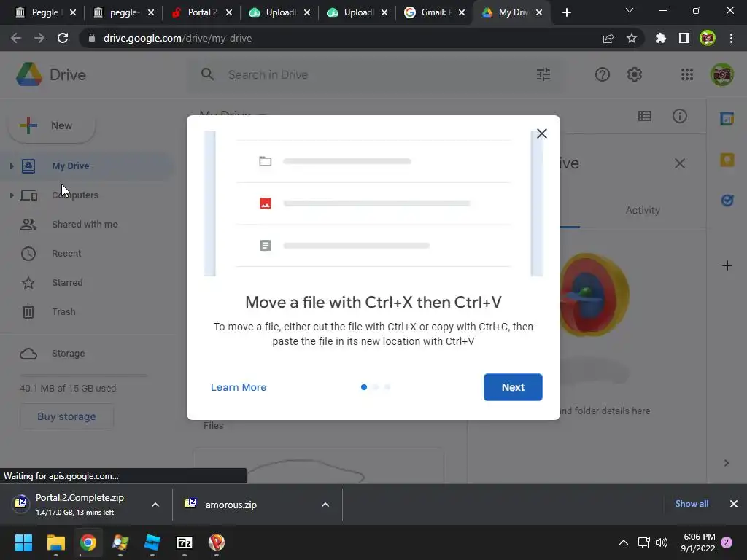Open Google Keep side panel icon
Screen dimensions: 747x560
click(x=727, y=160)
